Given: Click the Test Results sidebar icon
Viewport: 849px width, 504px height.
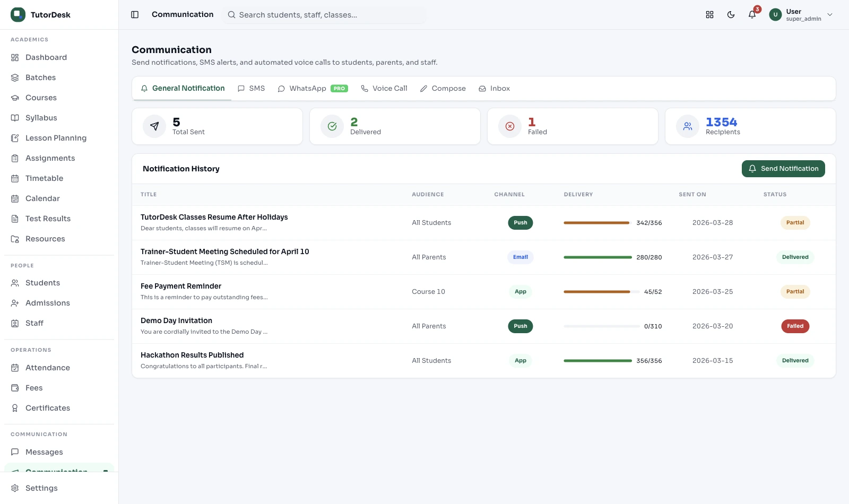Looking at the screenshot, I should (x=15, y=219).
